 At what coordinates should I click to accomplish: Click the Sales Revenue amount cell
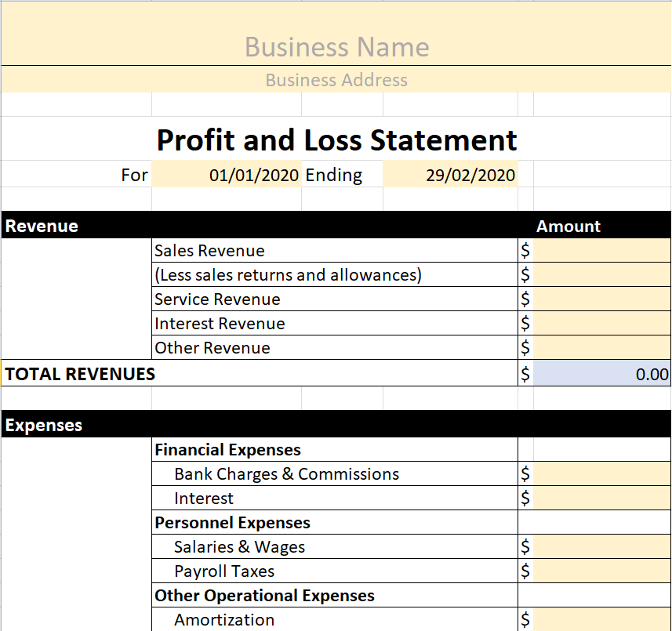point(601,251)
